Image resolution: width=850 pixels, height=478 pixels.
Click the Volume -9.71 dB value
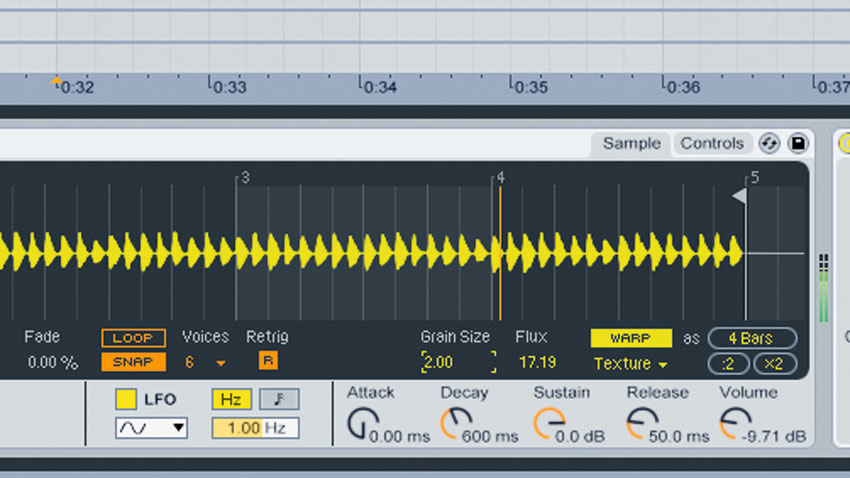point(774,436)
